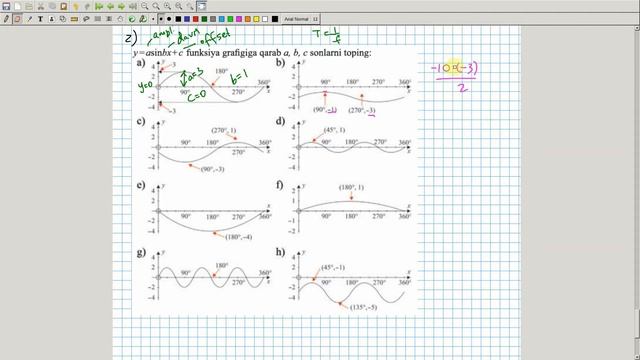Choose the thick pen thickness dot
Screen dimensions: 640x360
169,19
